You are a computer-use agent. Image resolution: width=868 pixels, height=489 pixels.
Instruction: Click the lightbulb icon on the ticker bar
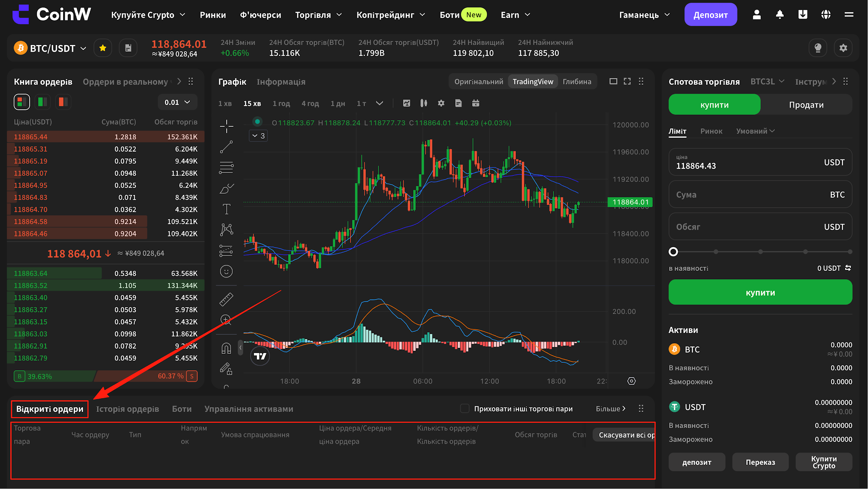click(x=818, y=48)
